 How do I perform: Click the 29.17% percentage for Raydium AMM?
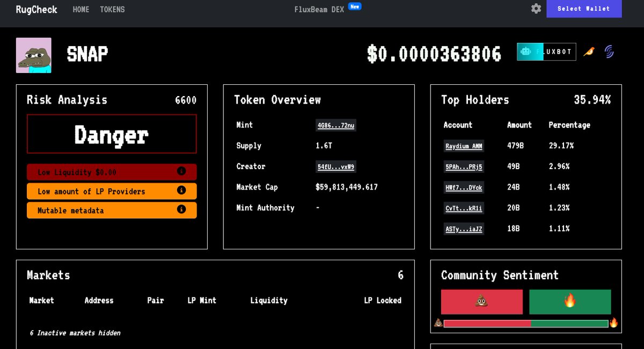point(561,146)
